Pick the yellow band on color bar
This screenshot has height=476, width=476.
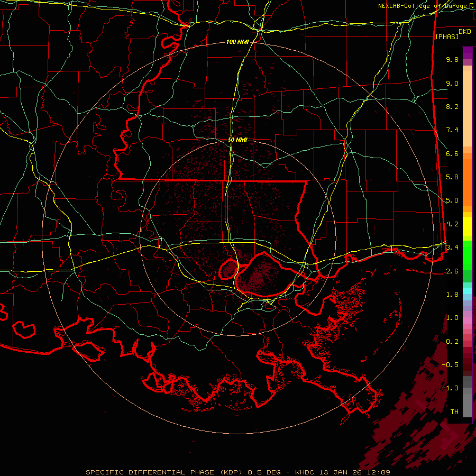tap(467, 226)
